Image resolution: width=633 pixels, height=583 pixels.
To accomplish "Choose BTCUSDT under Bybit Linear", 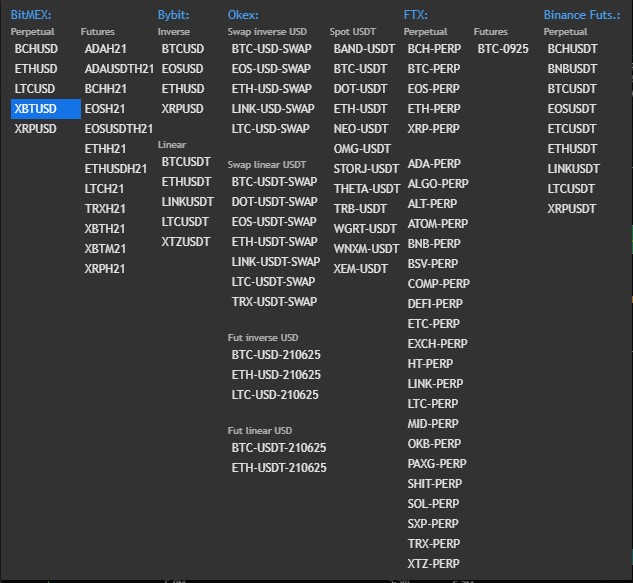I will point(186,162).
